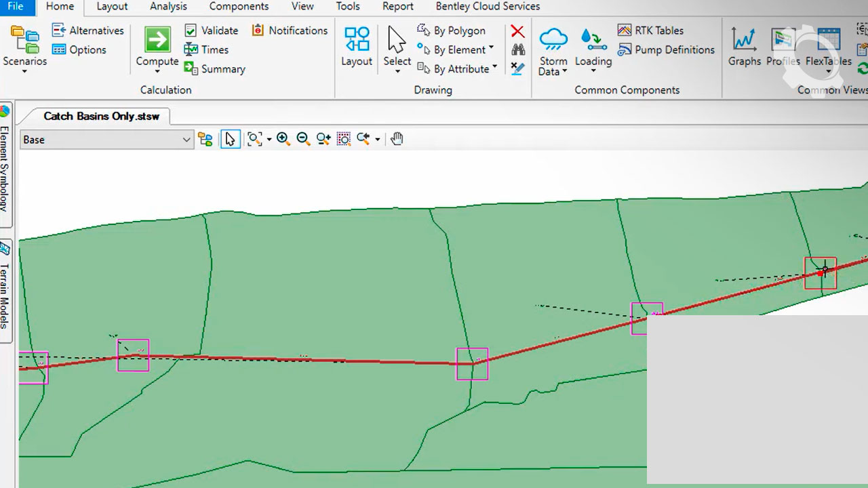This screenshot has width=868, height=488.
Task: Open the Components ribbon tab
Action: (x=239, y=7)
